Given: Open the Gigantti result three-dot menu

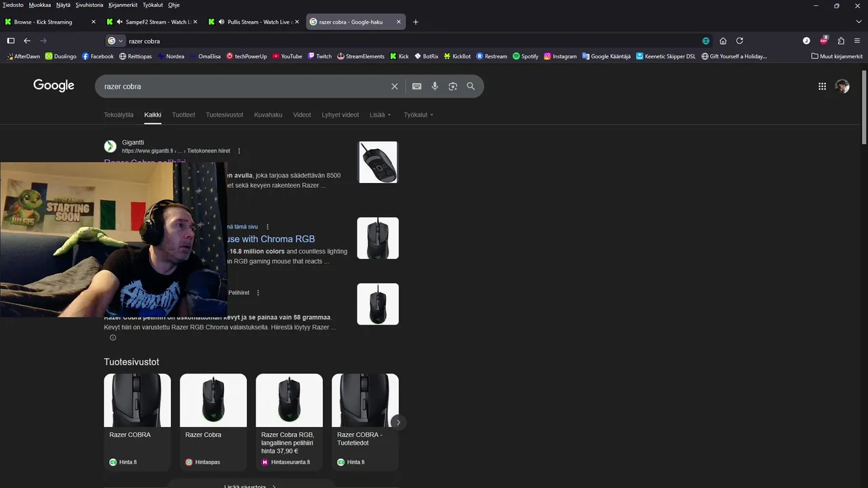Looking at the screenshot, I should pos(239,151).
